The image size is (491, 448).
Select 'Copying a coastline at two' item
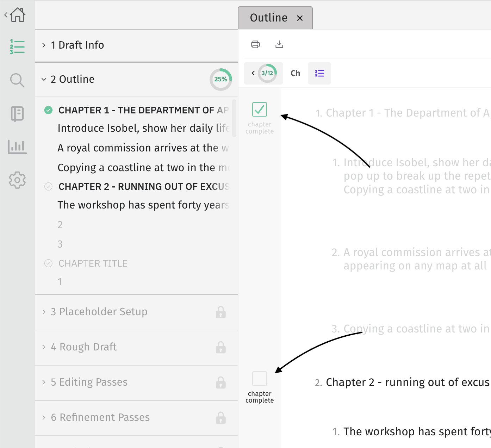tap(144, 167)
